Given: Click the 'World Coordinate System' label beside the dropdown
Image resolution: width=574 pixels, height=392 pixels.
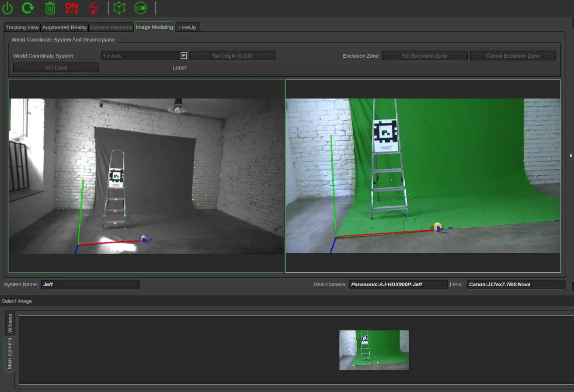Looking at the screenshot, I should pyautogui.click(x=43, y=56).
